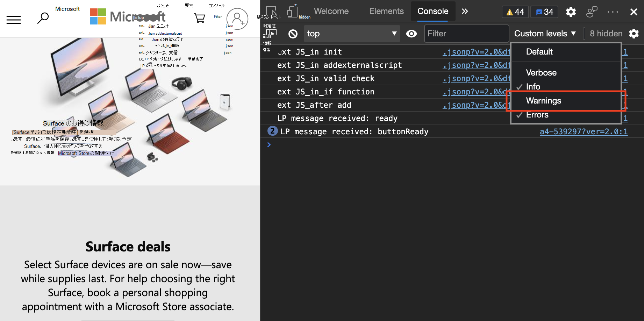Click the Microsoft four-color logo
This screenshot has width=644, height=321.
98,16
